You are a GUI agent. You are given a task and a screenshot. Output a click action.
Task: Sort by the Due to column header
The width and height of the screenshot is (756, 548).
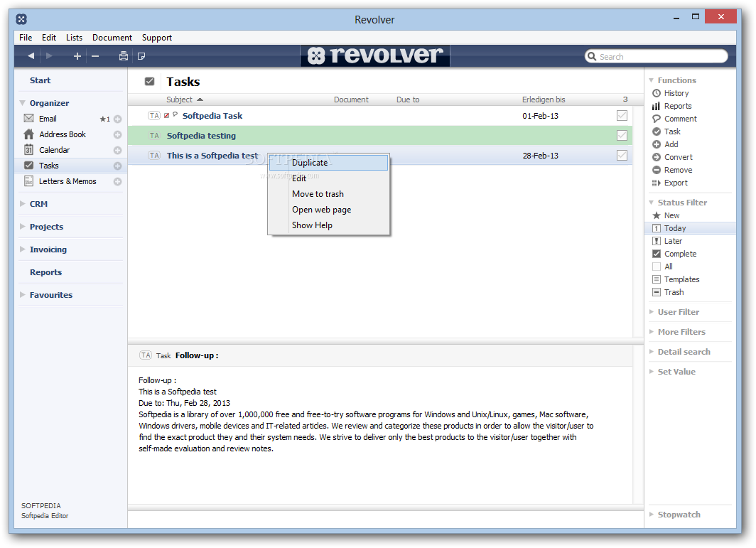click(408, 100)
